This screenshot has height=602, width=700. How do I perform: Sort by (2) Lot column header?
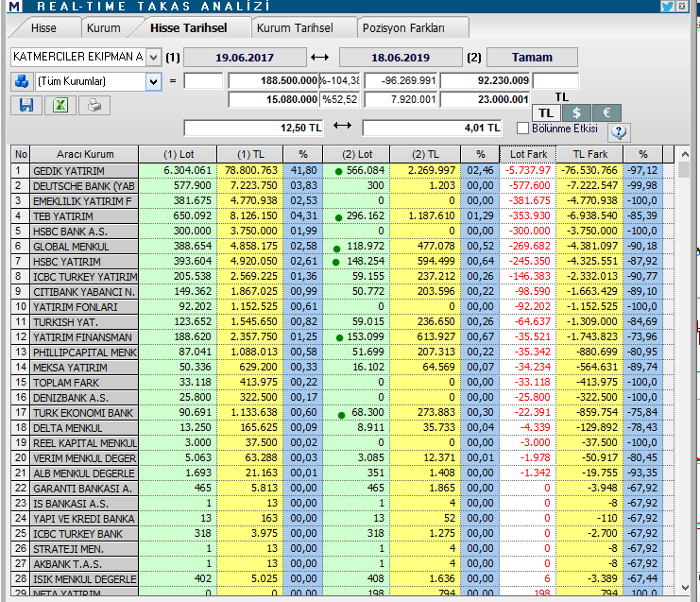(357, 154)
